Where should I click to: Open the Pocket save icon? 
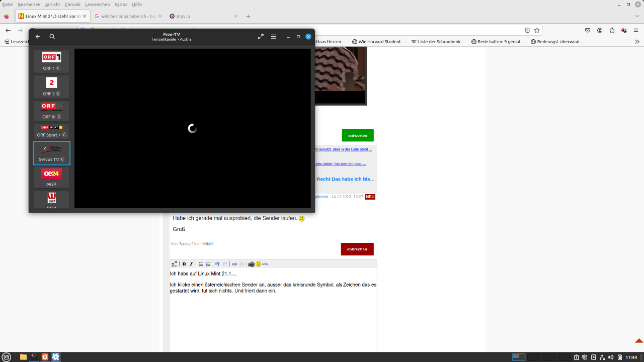click(587, 30)
